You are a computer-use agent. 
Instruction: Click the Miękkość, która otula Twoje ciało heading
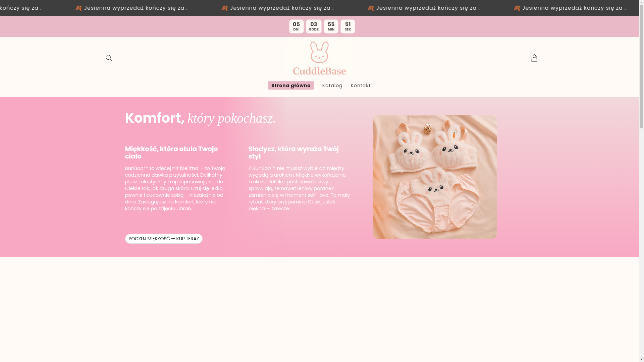pos(171,153)
